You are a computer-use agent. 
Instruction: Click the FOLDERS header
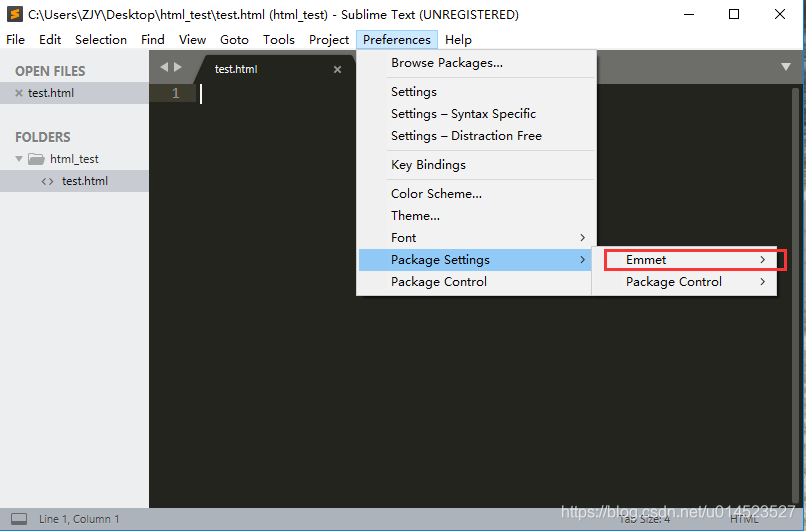pos(43,137)
